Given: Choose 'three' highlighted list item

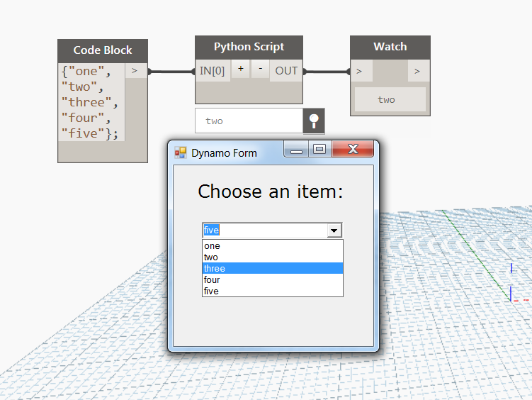Looking at the screenshot, I should (x=273, y=268).
